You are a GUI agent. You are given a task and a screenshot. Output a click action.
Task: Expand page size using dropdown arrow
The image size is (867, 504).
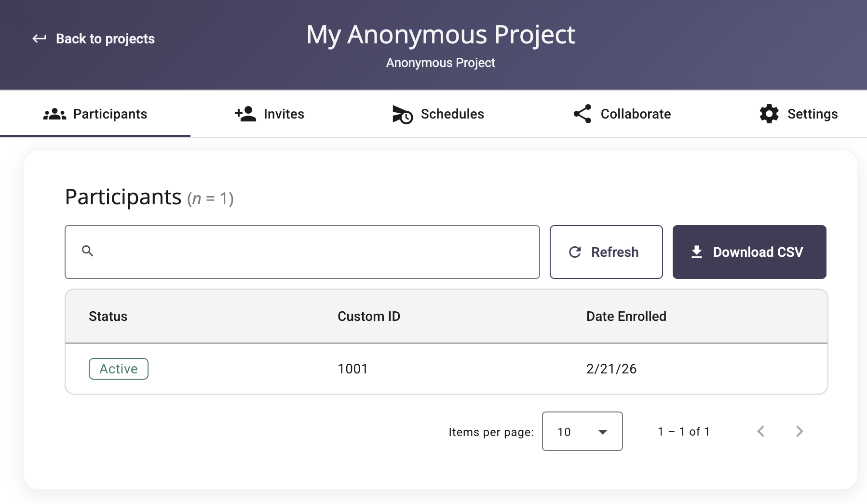point(602,432)
